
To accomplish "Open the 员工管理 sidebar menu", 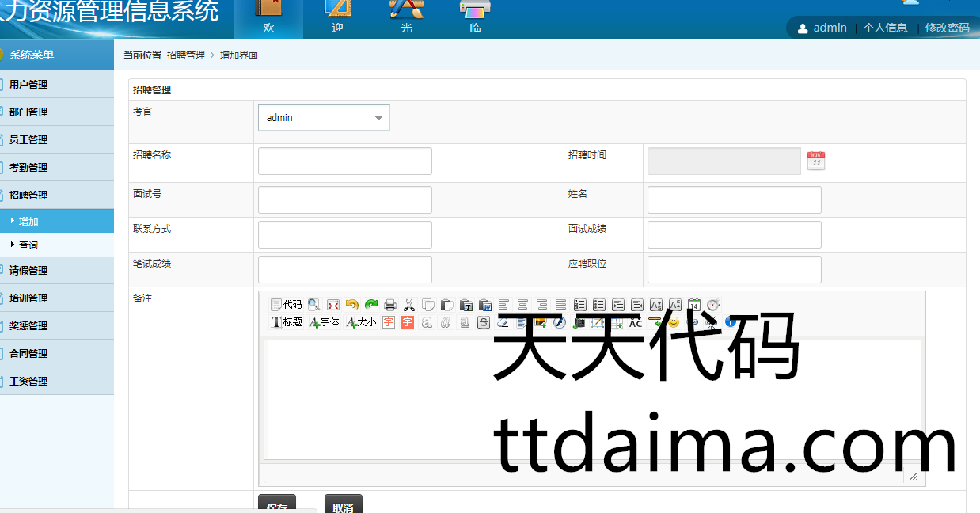I will click(x=28, y=139).
